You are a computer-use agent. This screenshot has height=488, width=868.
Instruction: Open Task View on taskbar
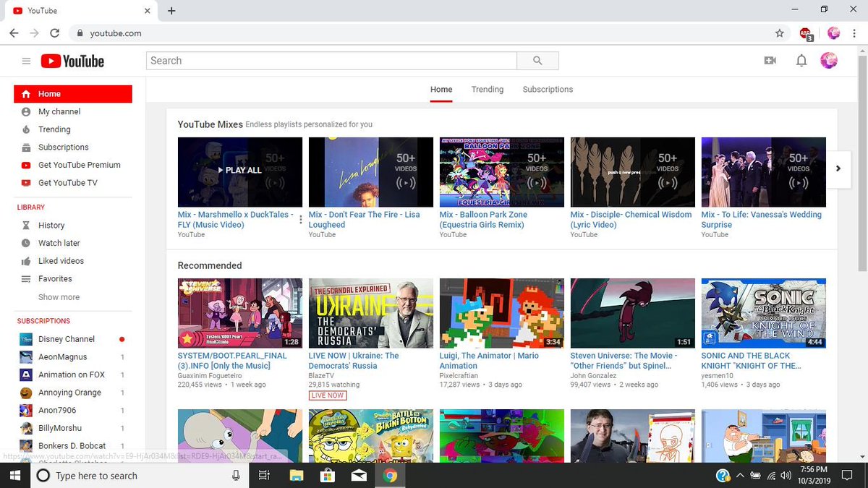264,475
